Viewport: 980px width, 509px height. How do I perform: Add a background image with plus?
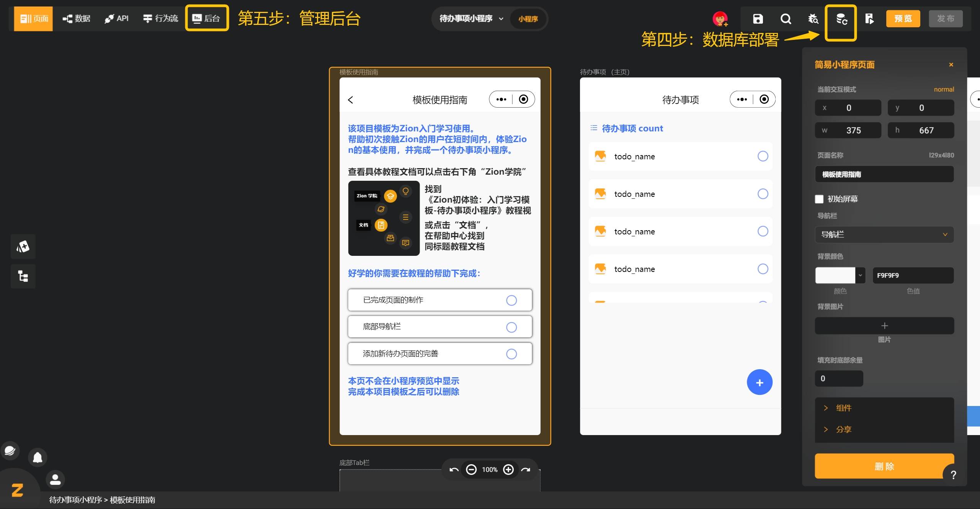pyautogui.click(x=884, y=326)
